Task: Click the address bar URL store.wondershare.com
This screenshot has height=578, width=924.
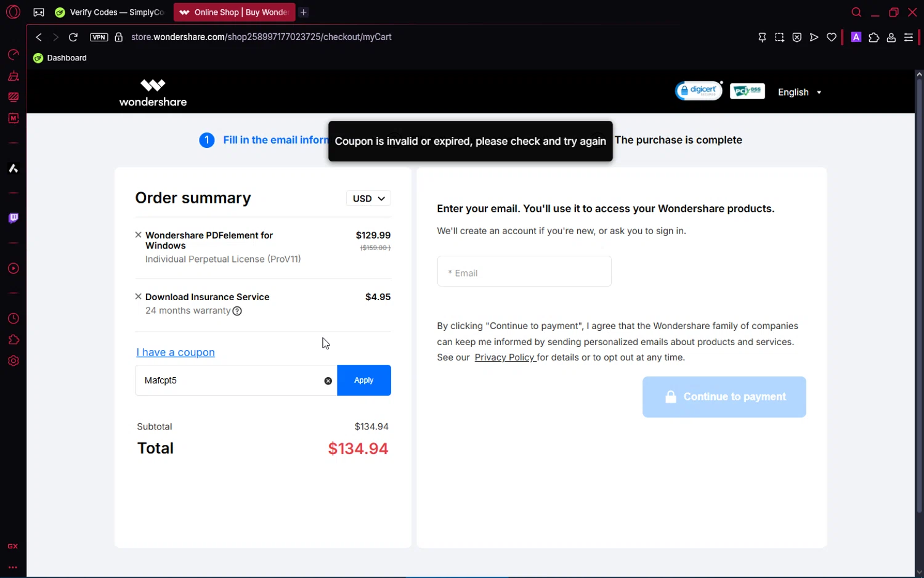Action: (x=261, y=37)
